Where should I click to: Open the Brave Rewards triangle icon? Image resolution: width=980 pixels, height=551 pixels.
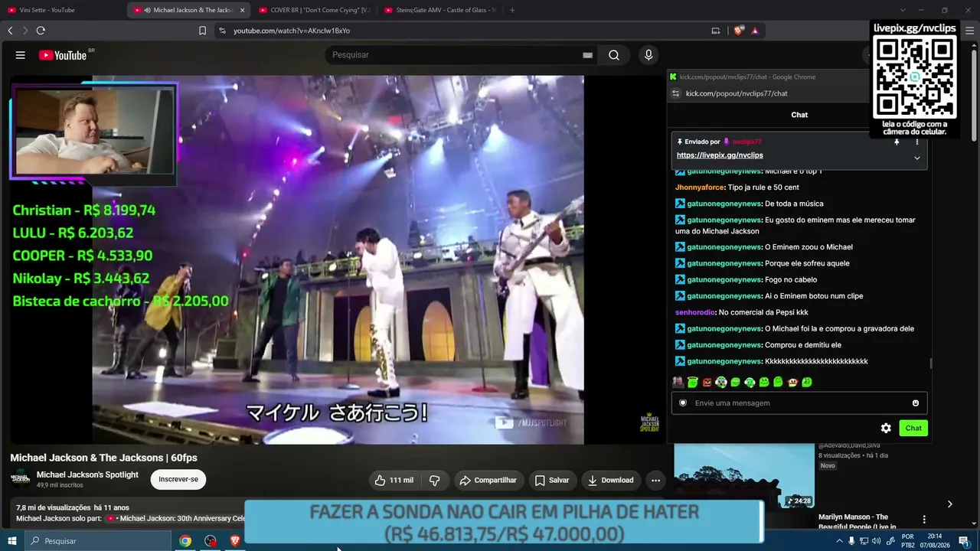pyautogui.click(x=755, y=31)
